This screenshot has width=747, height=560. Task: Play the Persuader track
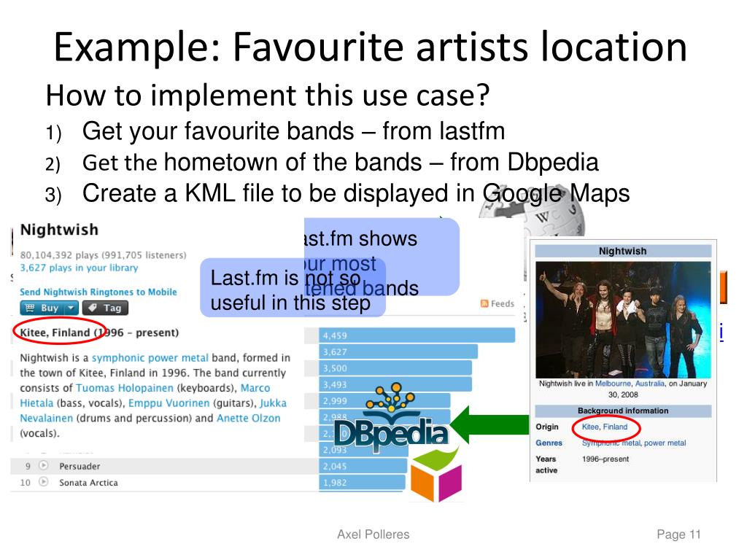(x=43, y=465)
